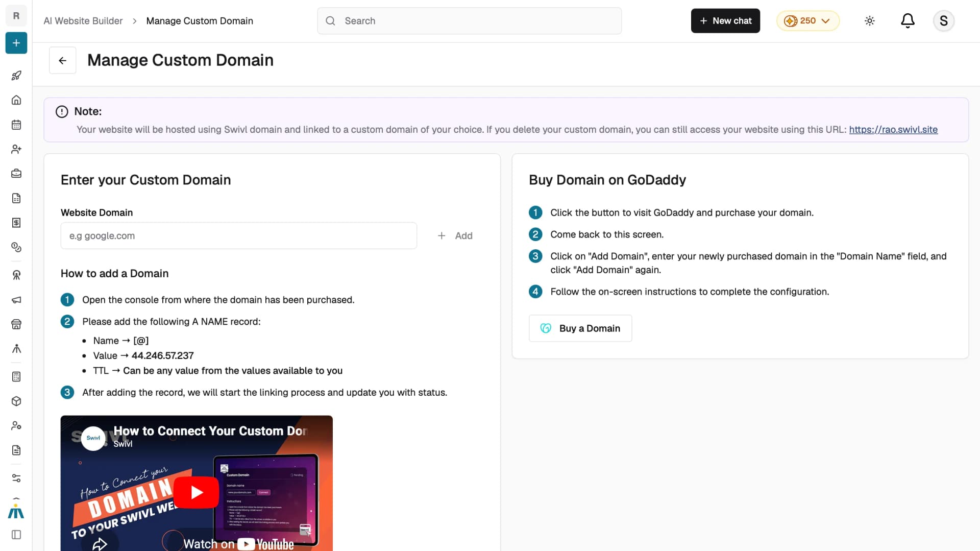The image size is (980, 551).
Task: Click Manage Custom Domain breadcrumb
Action: click(x=200, y=21)
